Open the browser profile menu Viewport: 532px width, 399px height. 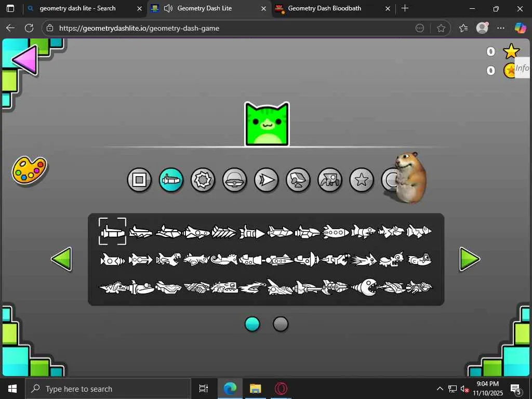click(x=482, y=28)
